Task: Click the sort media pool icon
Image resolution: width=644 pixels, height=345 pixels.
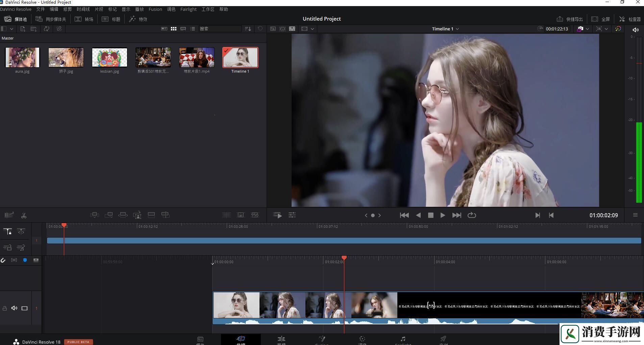Action: tap(248, 29)
